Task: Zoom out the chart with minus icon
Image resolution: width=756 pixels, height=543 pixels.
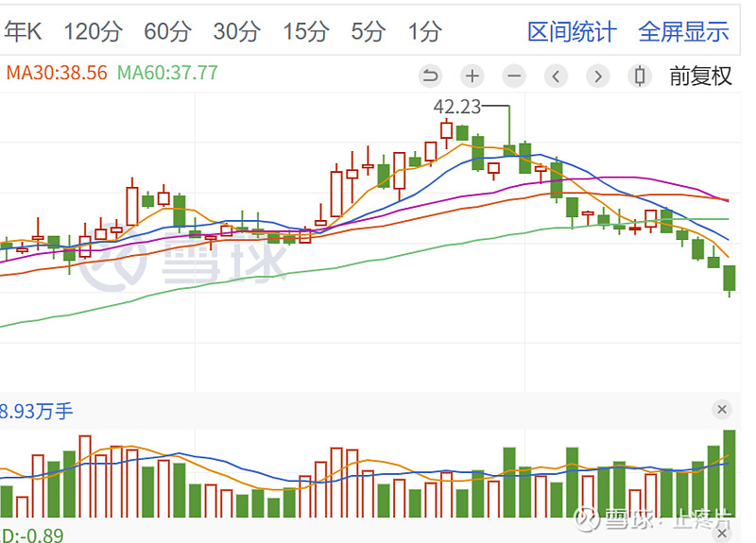Action: click(x=514, y=76)
